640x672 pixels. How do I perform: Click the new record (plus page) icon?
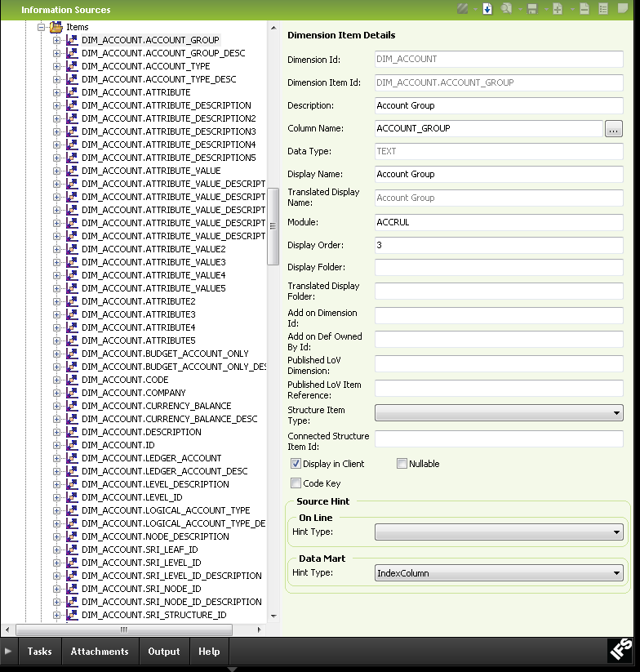(x=558, y=9)
